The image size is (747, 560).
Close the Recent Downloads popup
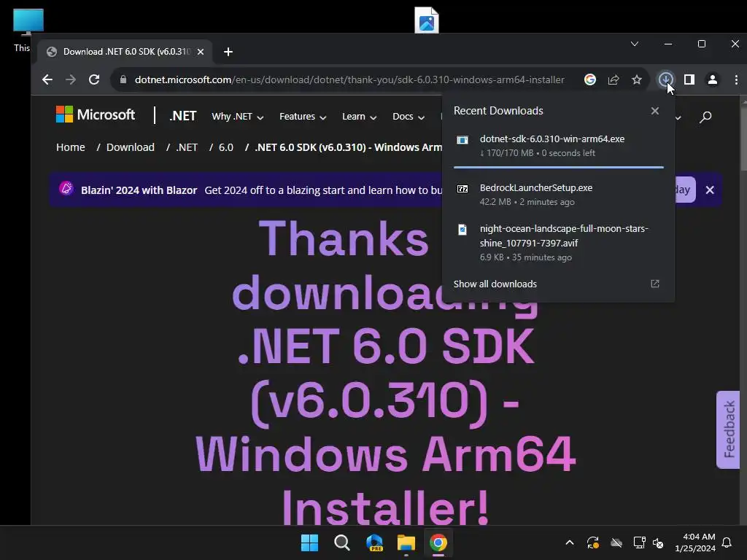pyautogui.click(x=655, y=111)
